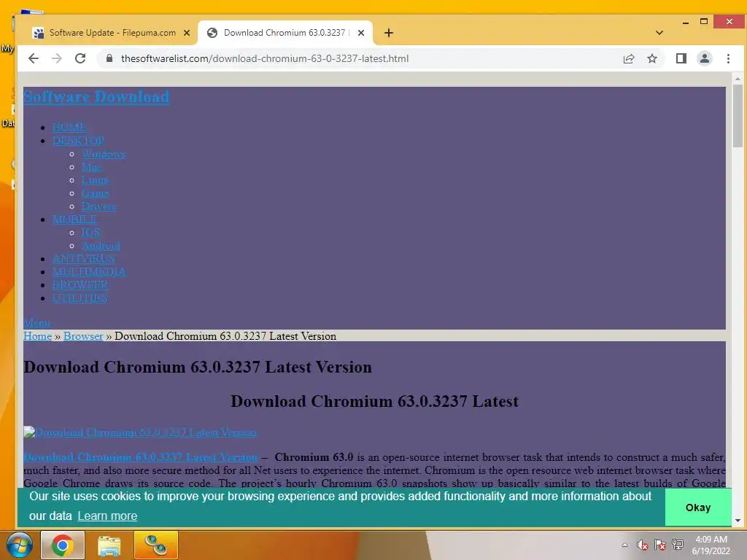Show hidden system tray icons
747x560 pixels.
[624, 545]
